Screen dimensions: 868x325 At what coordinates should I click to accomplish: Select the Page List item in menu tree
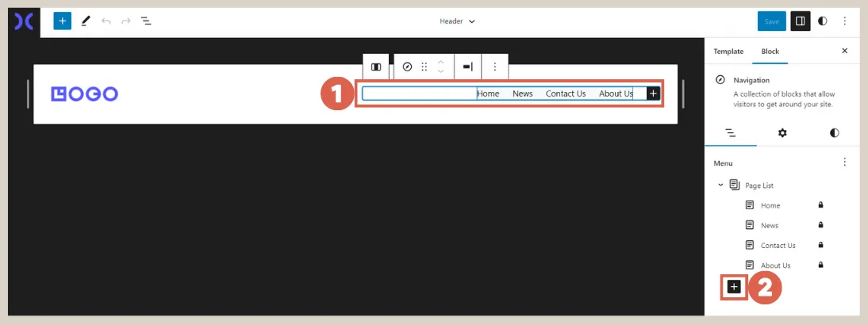coord(759,185)
